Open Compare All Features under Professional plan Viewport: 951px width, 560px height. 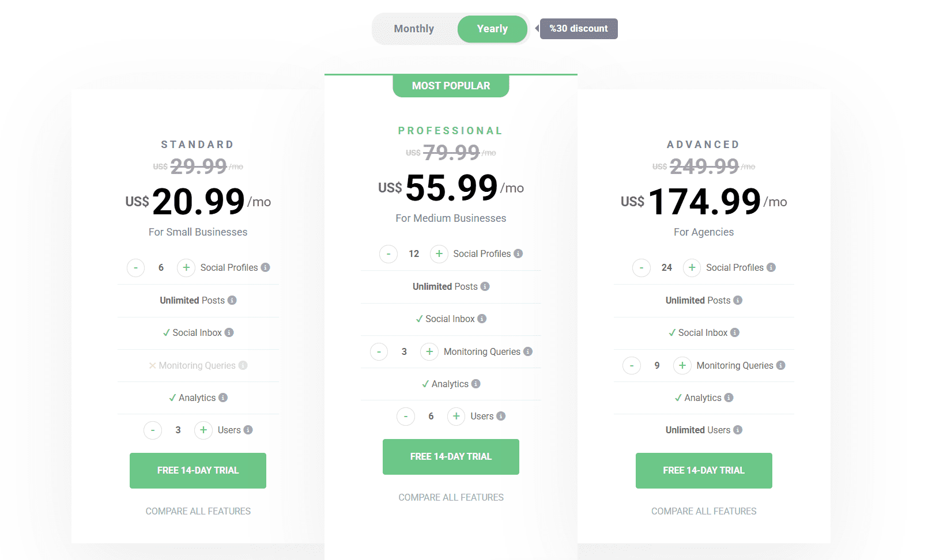tap(451, 497)
